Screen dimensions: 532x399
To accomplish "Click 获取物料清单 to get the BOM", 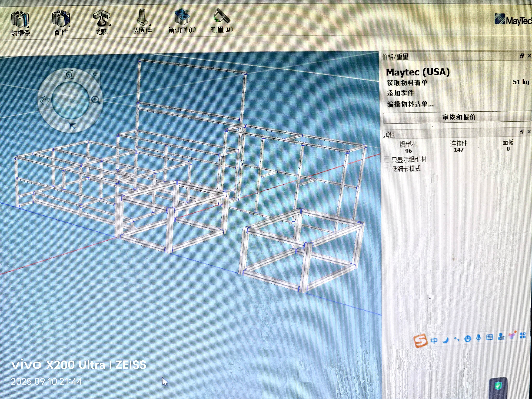I will [x=407, y=83].
